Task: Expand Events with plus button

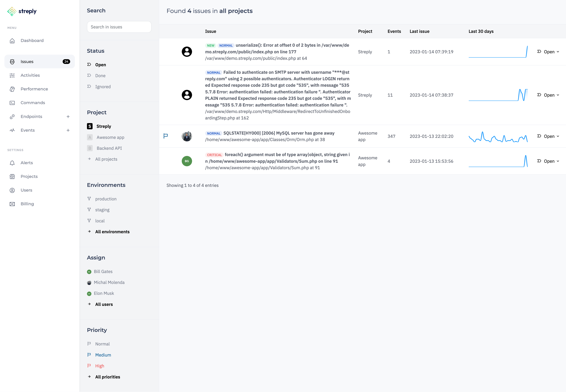Action: coord(68,130)
